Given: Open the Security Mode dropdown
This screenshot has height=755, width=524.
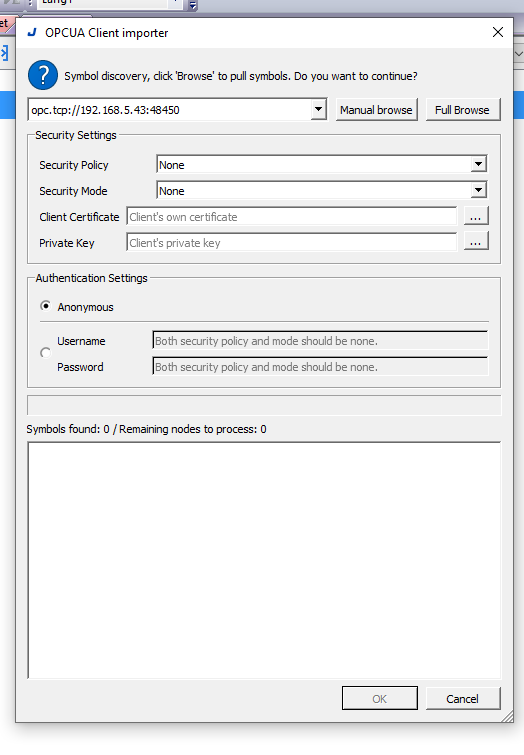Looking at the screenshot, I should pos(478,190).
